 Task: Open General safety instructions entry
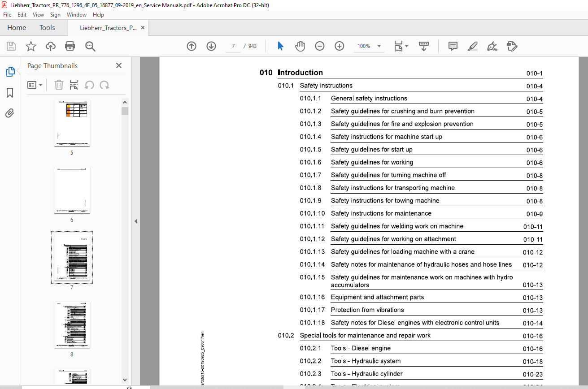tap(369, 99)
